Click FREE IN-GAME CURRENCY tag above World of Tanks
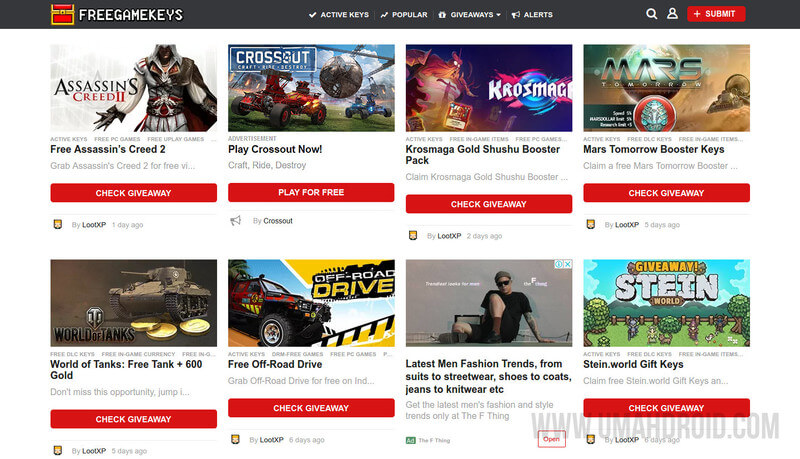This screenshot has height=459, width=800. [138, 354]
